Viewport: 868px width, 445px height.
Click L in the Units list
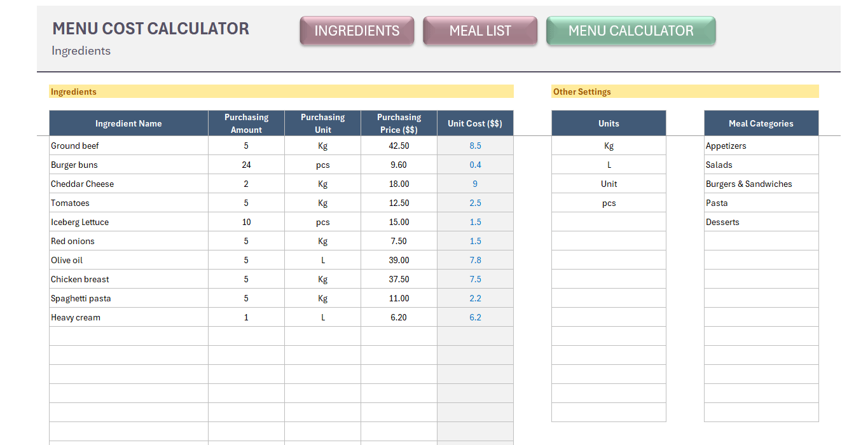pos(609,165)
